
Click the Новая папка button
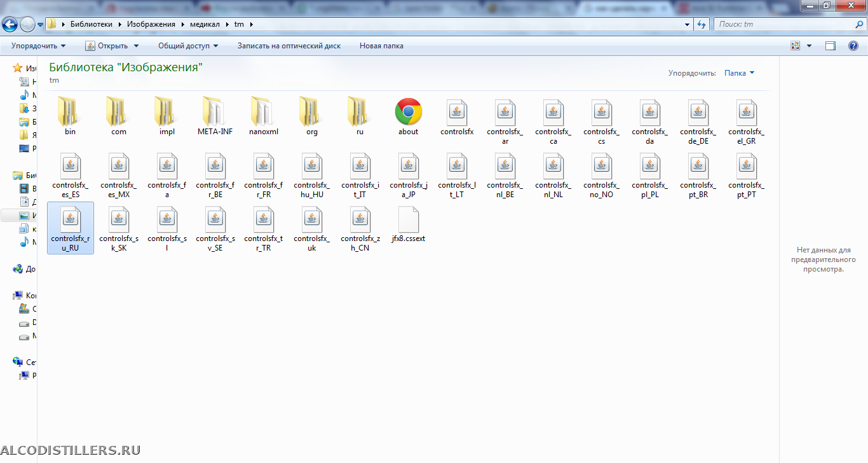[x=381, y=46]
